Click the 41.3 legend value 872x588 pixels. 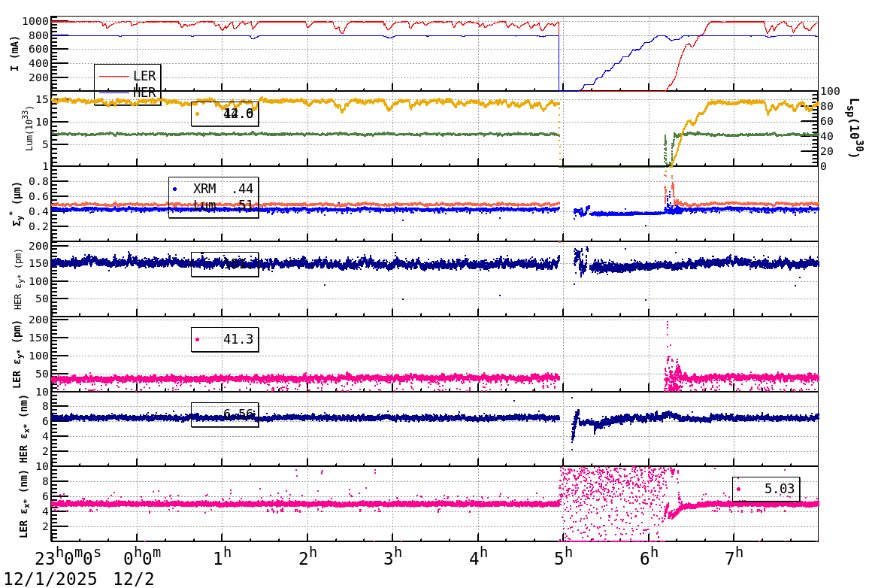pos(238,339)
